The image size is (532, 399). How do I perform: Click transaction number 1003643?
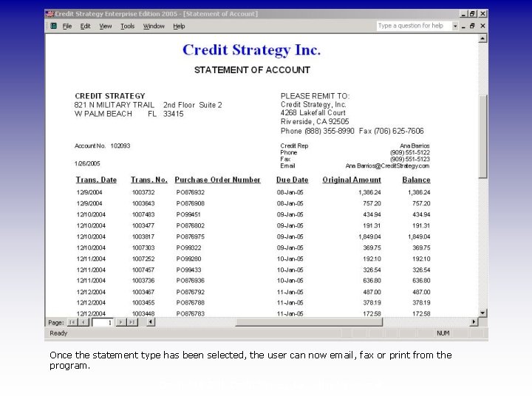click(x=143, y=204)
